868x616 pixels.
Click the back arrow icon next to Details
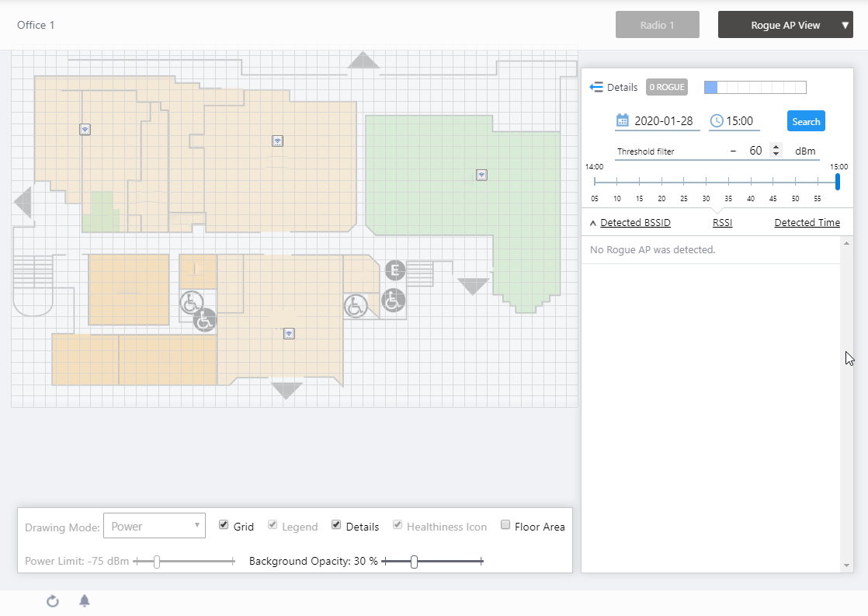[x=596, y=87]
